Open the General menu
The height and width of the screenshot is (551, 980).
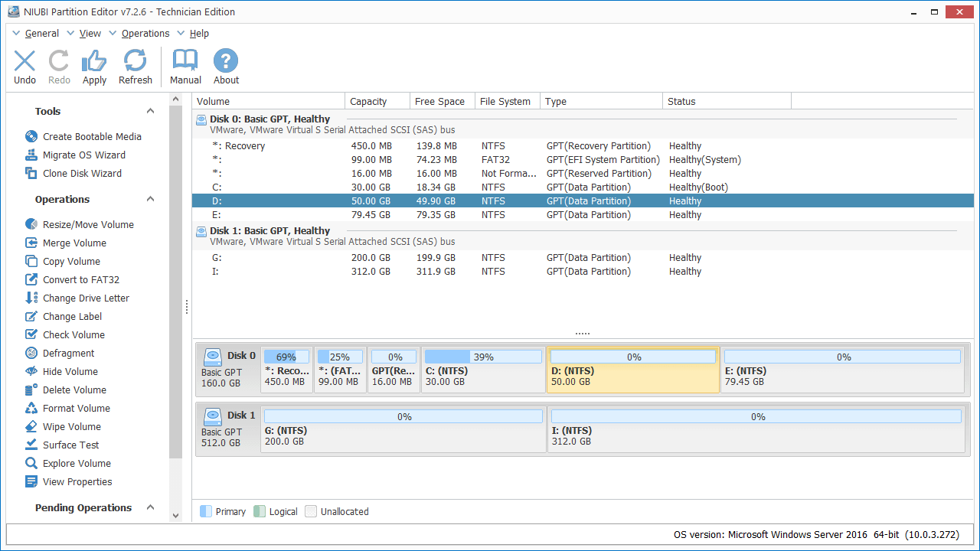(x=41, y=34)
